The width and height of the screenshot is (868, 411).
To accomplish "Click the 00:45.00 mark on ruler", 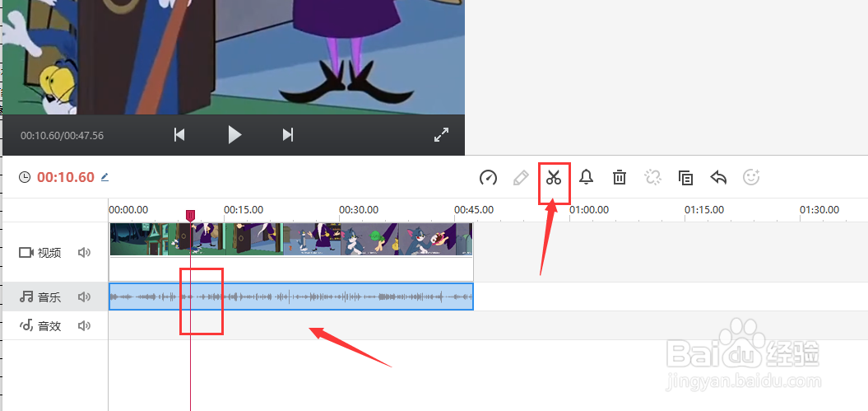I will (474, 210).
